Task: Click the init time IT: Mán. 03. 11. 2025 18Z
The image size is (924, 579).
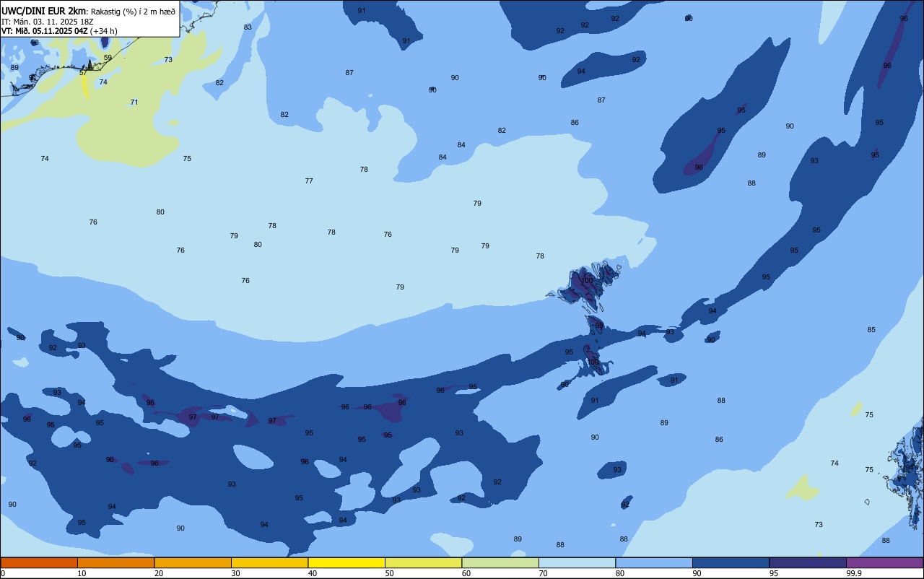Action: pyautogui.click(x=48, y=22)
